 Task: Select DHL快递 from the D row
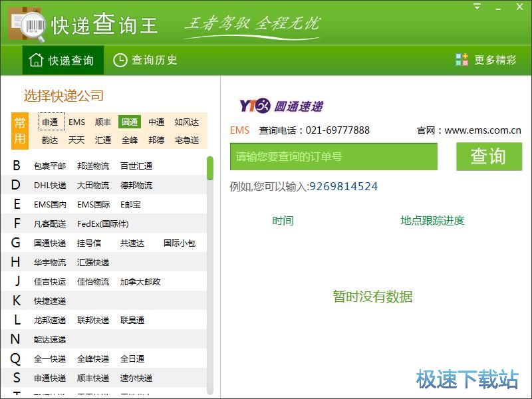pos(50,185)
